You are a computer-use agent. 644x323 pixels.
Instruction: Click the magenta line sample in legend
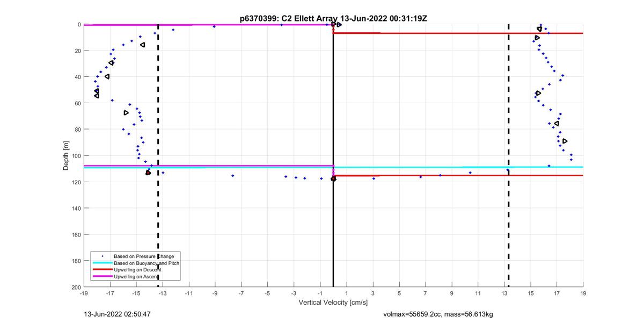click(103, 276)
